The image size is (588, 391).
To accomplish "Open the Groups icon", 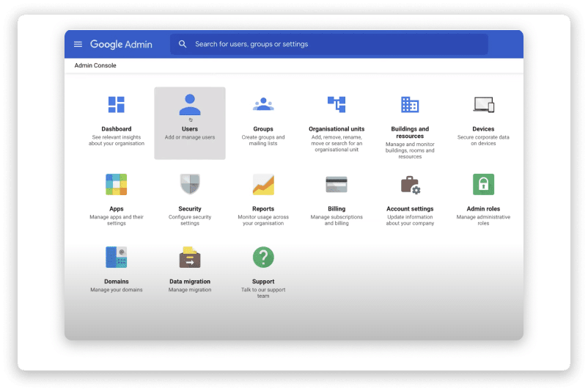I will pyautogui.click(x=263, y=104).
